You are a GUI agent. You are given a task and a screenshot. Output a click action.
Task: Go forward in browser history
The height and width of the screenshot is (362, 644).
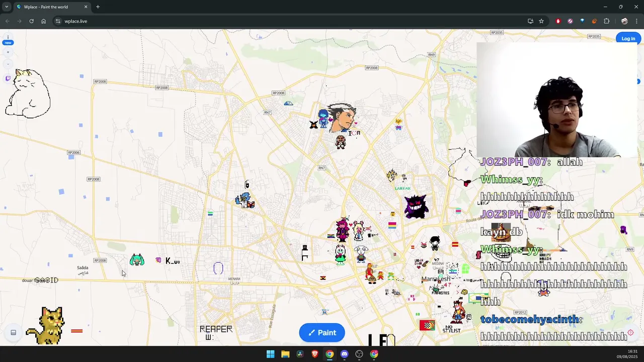[x=19, y=21]
